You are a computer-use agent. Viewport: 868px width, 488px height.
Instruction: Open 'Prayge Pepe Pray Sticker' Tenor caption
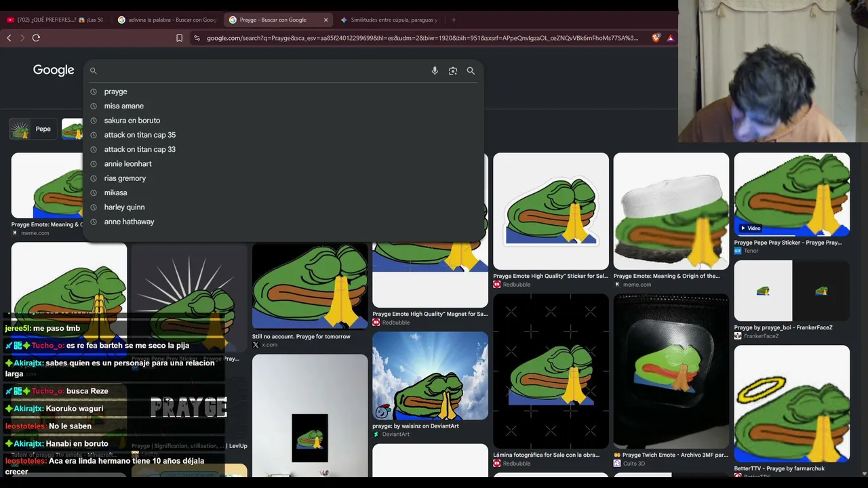tap(788, 242)
